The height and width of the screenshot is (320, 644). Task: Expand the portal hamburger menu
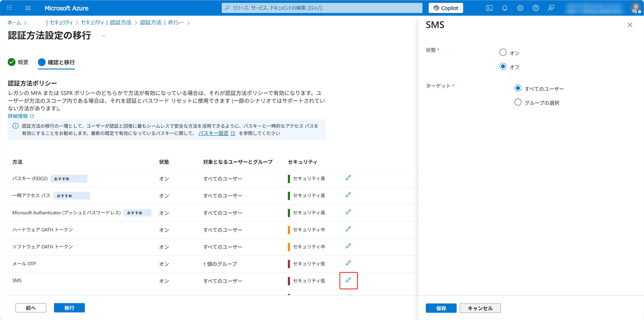tap(28, 8)
